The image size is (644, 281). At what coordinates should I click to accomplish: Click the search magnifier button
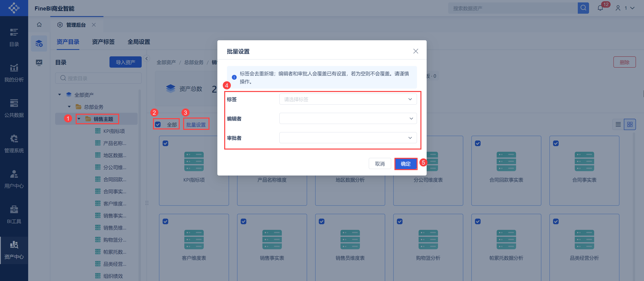[x=583, y=8]
